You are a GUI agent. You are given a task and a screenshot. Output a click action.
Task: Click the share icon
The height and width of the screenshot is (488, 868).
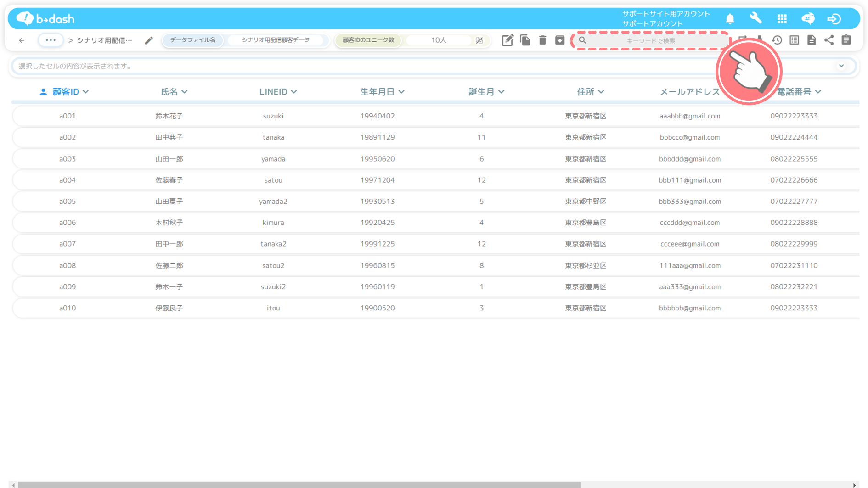pos(829,40)
